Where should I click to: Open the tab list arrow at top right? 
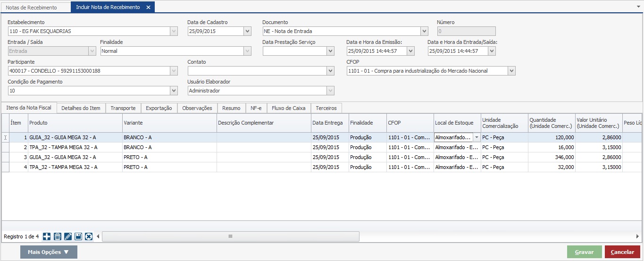(638, 8)
